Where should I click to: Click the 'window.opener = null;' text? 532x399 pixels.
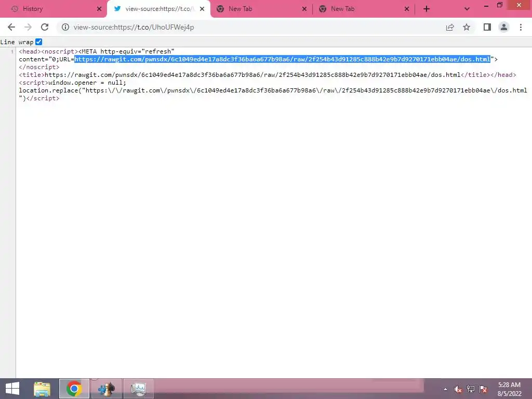pos(87,83)
